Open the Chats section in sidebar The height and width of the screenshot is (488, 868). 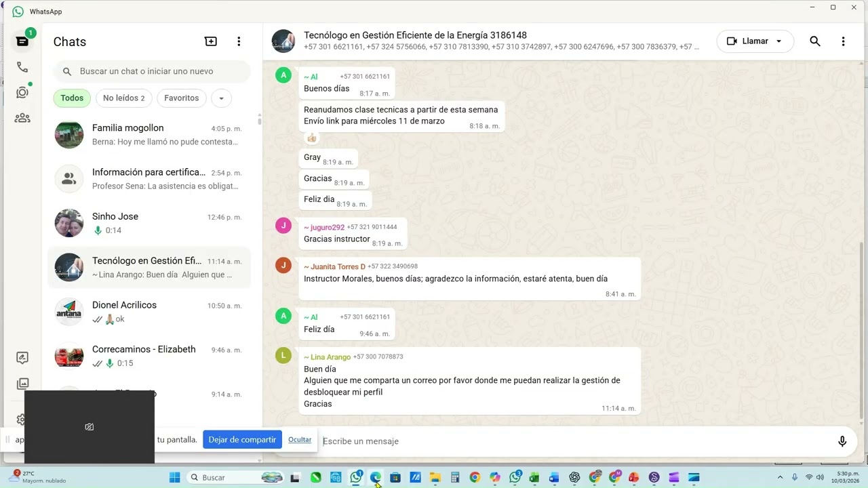pos(22,41)
